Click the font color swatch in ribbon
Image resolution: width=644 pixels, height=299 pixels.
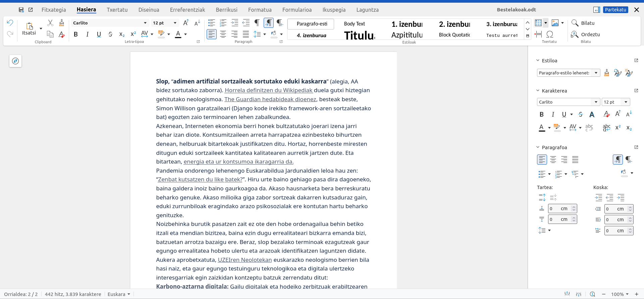pos(178,34)
